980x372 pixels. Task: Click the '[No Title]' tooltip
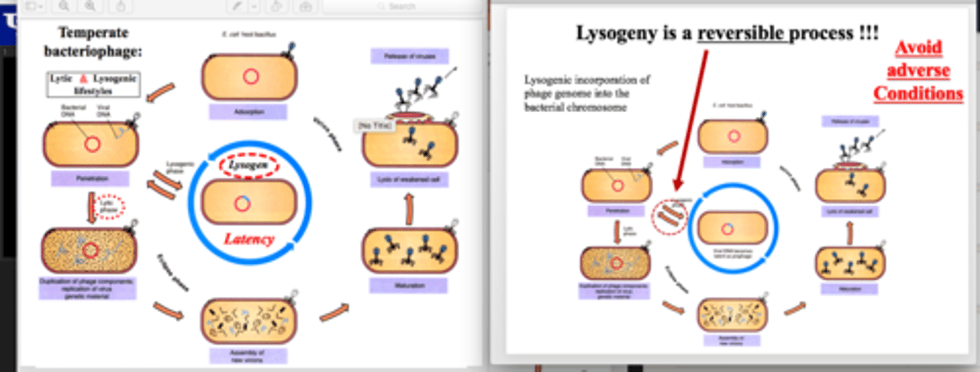click(x=374, y=126)
